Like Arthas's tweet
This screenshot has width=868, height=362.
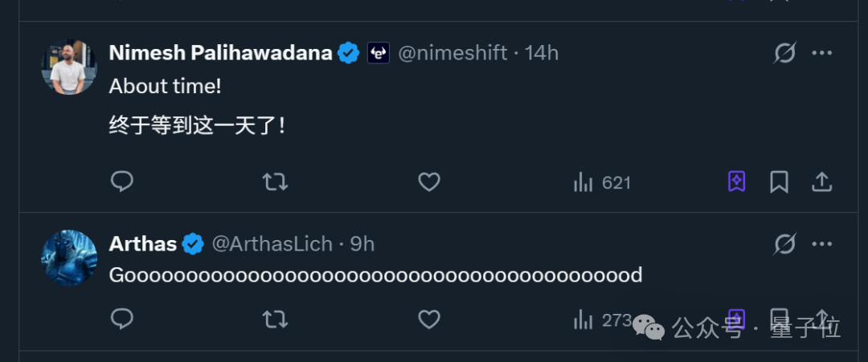pos(429,319)
